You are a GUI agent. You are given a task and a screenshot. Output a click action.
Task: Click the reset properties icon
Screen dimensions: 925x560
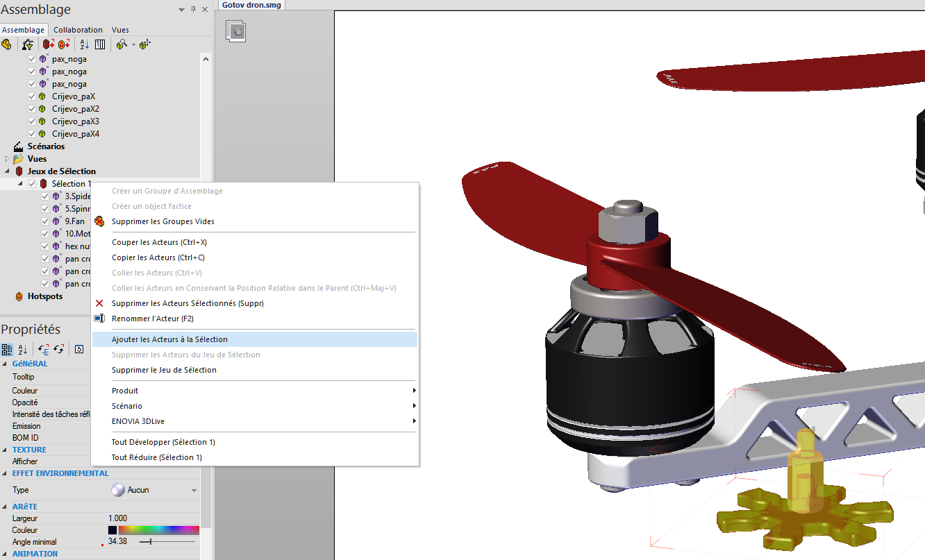pyautogui.click(x=79, y=349)
